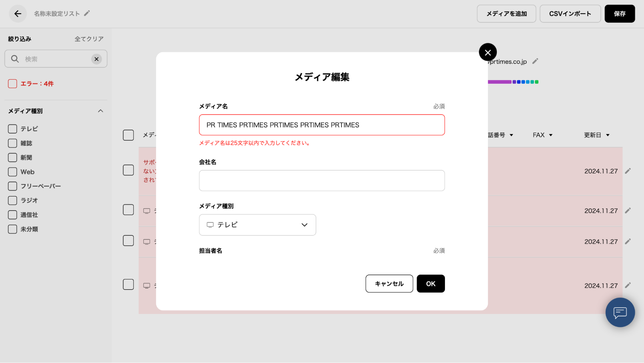Check the Web media type filter

coord(13,172)
